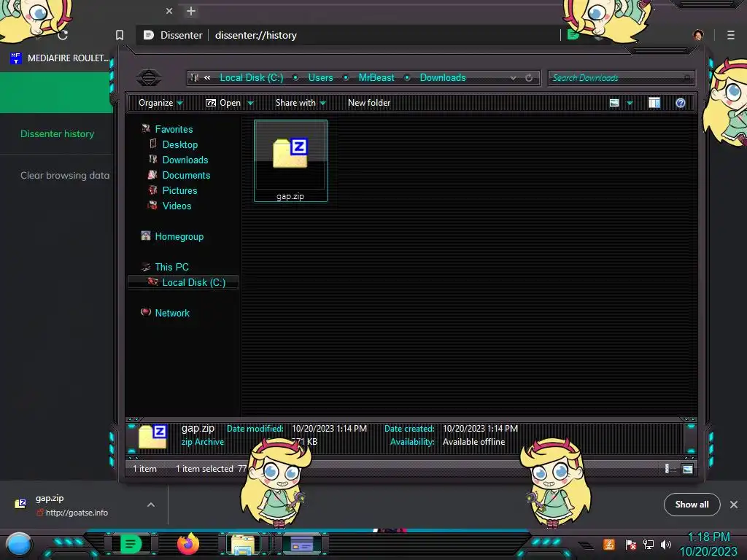Image resolution: width=747 pixels, height=560 pixels.
Task: Create a New folder
Action: point(368,103)
